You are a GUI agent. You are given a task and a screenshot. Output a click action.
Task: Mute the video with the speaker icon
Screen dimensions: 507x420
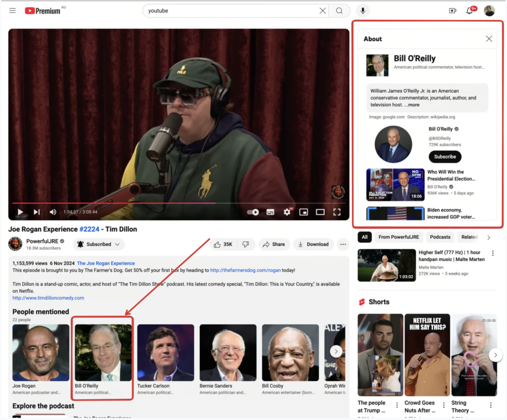(x=53, y=212)
